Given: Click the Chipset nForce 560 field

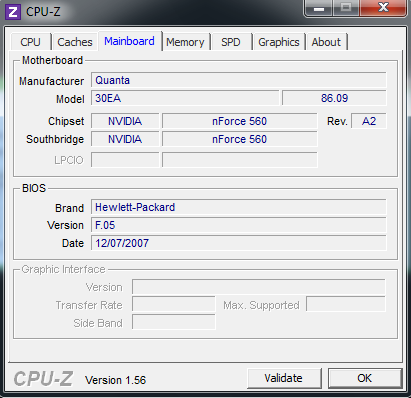Looking at the screenshot, I should tap(239, 121).
